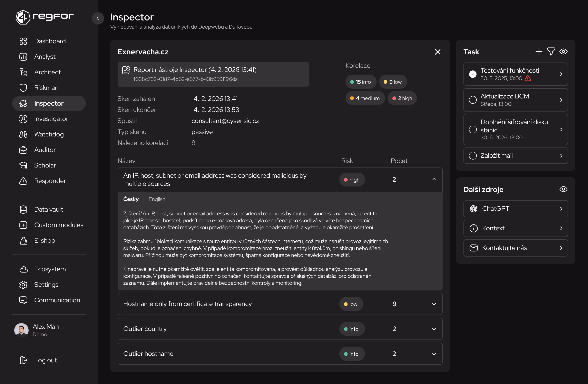Viewport: 588px width, 384px height.
Task: Open Investigator in the sidebar menu
Action: coord(51,119)
